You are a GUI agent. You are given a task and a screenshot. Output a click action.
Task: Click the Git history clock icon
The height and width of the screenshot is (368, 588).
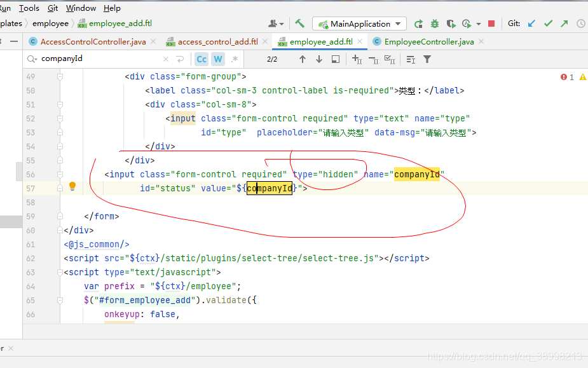pyautogui.click(x=581, y=24)
